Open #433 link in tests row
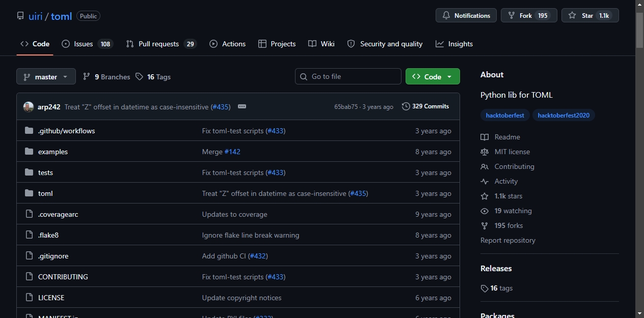The image size is (644, 318). [276, 172]
